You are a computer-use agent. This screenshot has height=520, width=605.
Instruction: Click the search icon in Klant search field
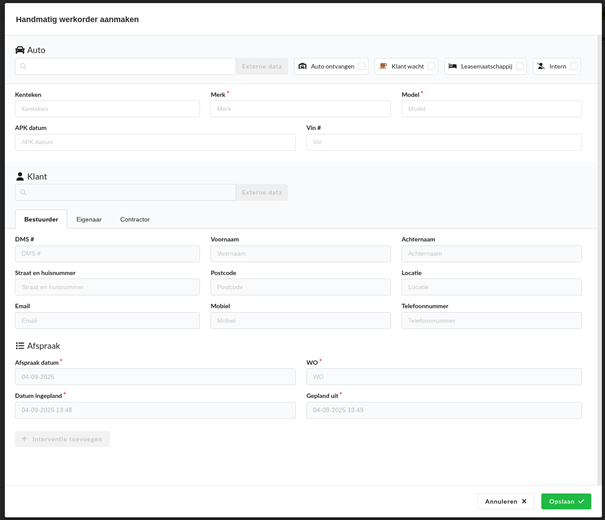(24, 192)
